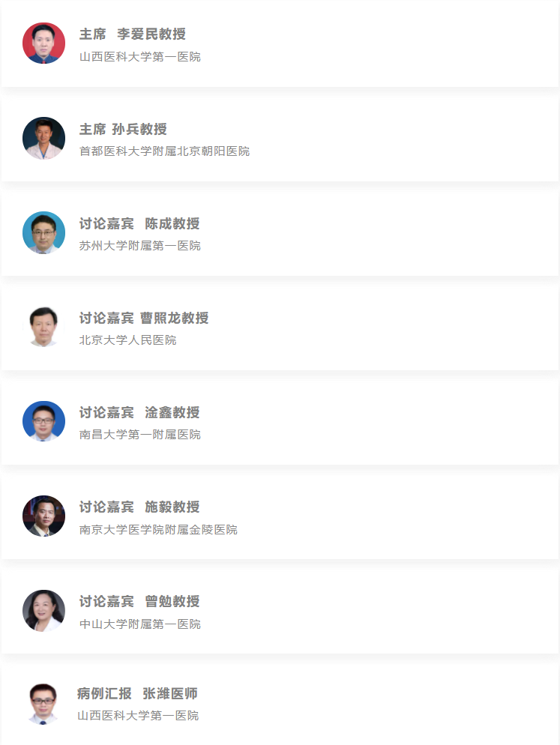Open the entry 讨论嘉宾 涂鑫教授

(139, 412)
